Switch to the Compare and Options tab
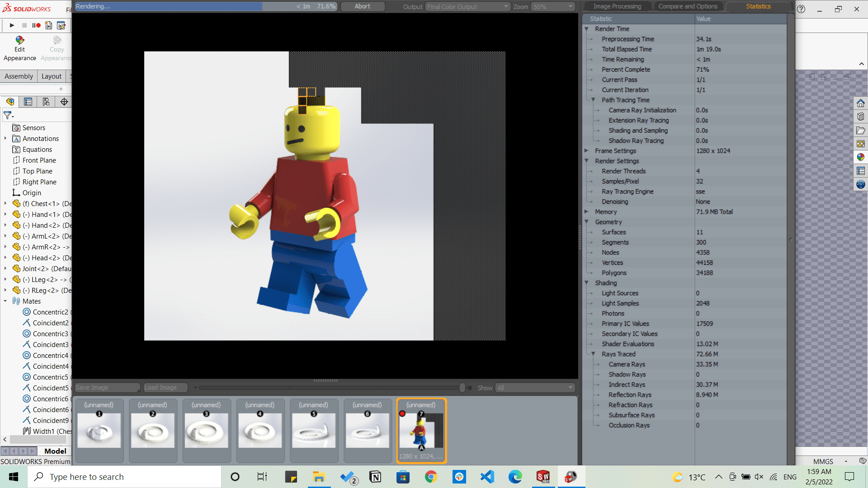This screenshot has height=488, width=868. click(688, 6)
